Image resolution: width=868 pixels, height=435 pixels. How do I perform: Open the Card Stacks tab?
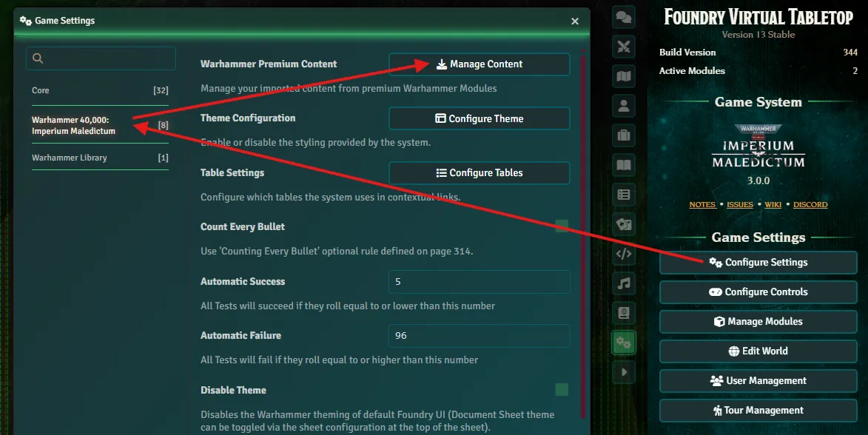624,224
